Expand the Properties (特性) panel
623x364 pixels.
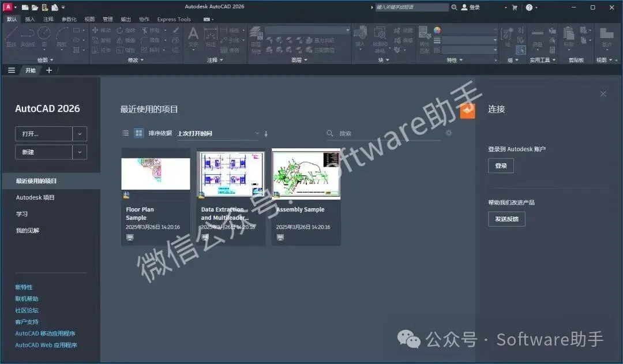coord(455,60)
